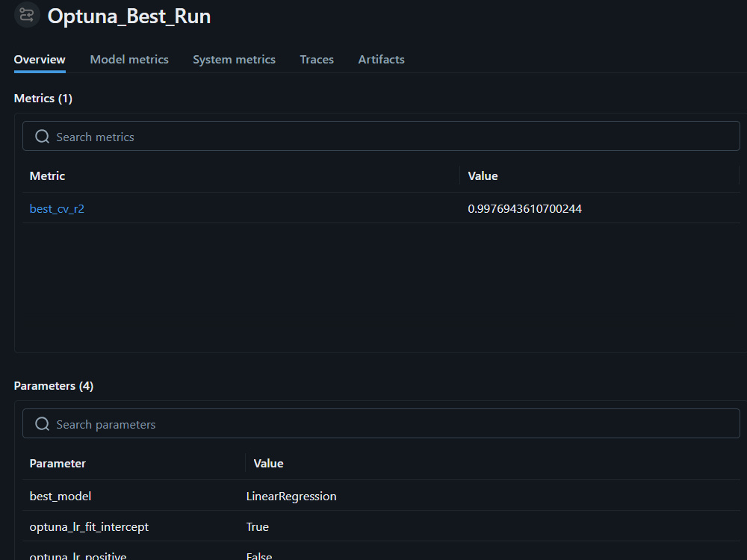Click the Value header in metrics table
The height and width of the screenshot is (560, 747).
[483, 175]
